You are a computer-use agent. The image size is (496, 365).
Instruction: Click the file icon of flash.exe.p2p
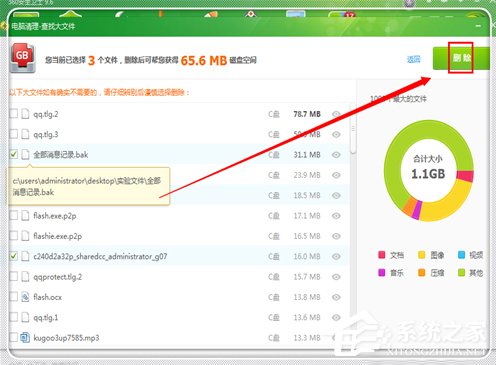tap(25, 216)
